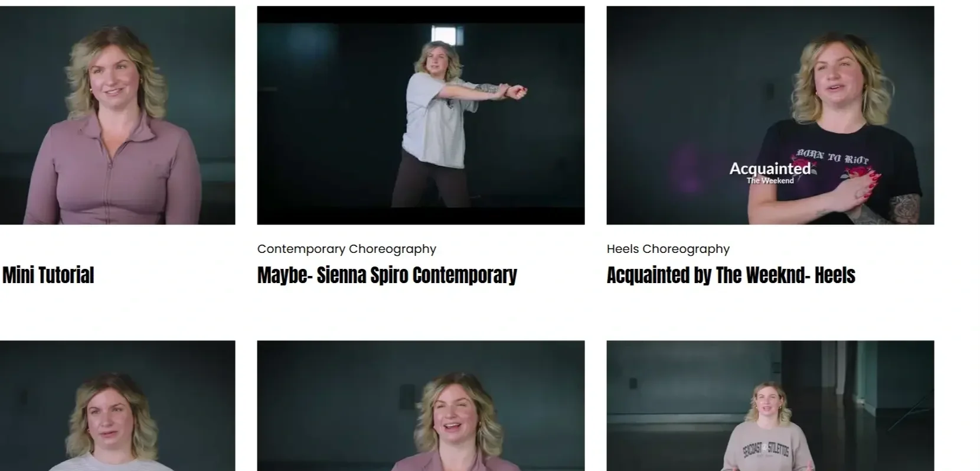980x471 pixels.
Task: Select the Contemporary Choreography category label
Action: point(347,249)
